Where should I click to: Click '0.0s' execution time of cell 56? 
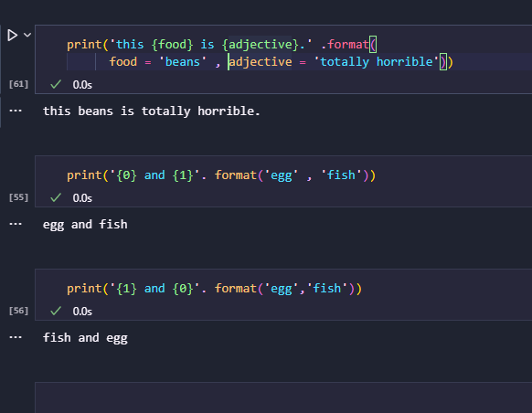point(82,312)
